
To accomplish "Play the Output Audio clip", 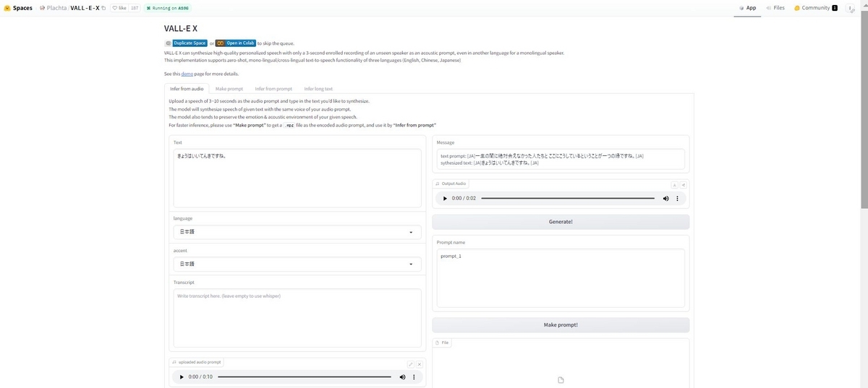I will pos(445,198).
